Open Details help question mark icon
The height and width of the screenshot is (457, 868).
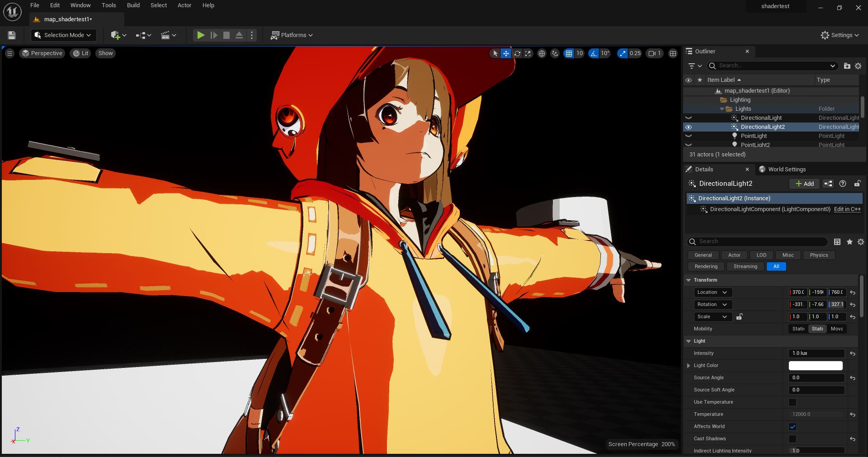click(843, 184)
